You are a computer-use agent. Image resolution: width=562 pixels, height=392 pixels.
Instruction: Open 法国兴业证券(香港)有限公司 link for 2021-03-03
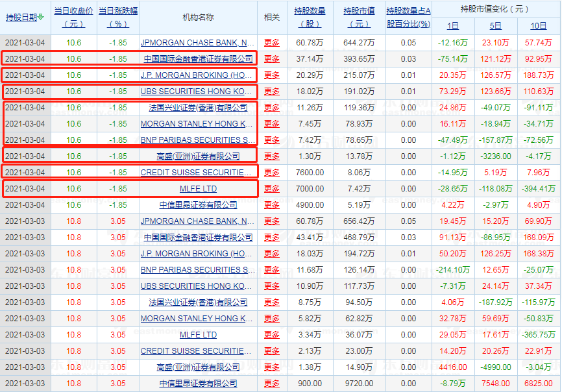point(198,302)
